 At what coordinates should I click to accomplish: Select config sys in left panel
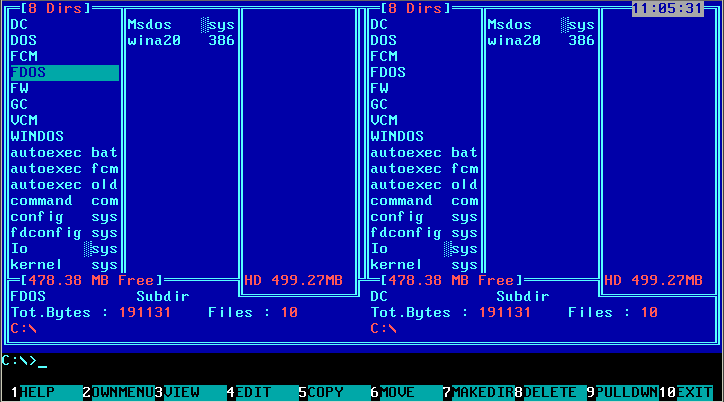click(65, 217)
